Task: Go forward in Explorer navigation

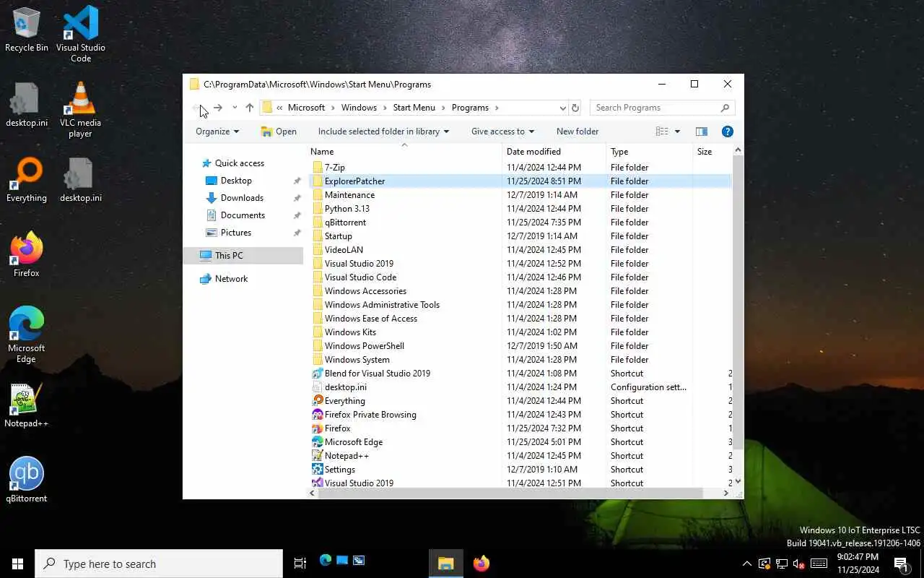Action: (218, 108)
